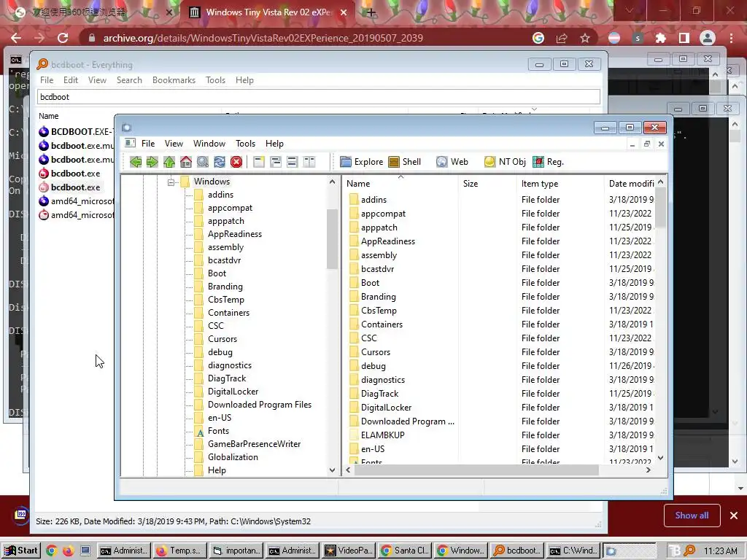Open Search menu in Everything window
Image resolution: width=747 pixels, height=560 pixels.
pos(130,80)
